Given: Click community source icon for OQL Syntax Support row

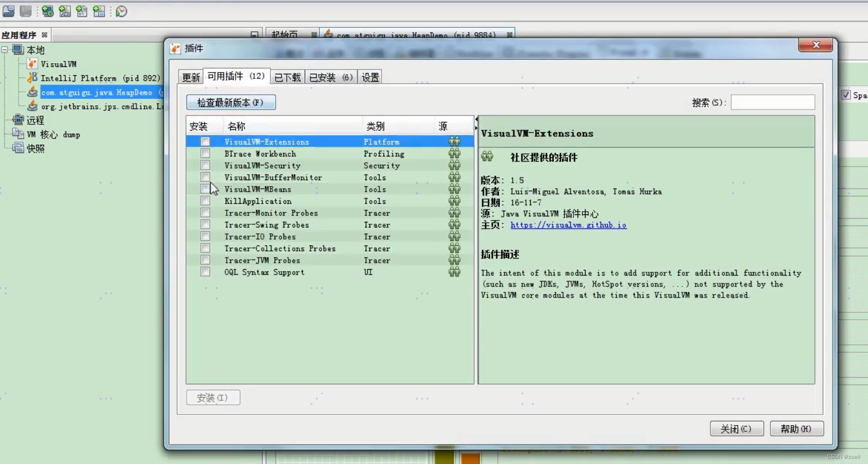Looking at the screenshot, I should (454, 272).
